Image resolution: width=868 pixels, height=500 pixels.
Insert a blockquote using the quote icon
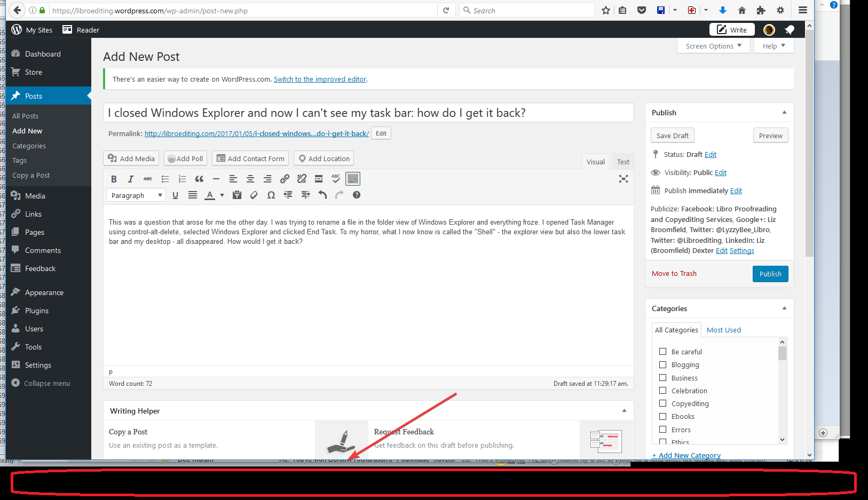point(199,179)
